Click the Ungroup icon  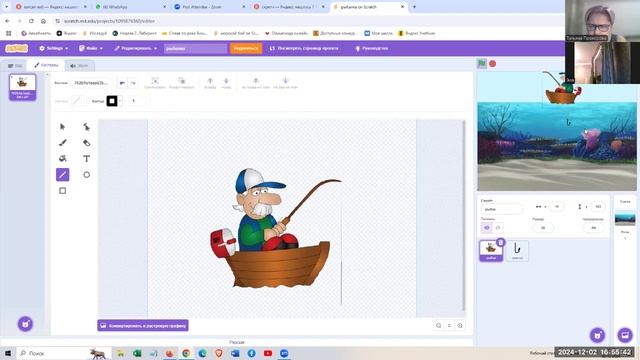(182, 83)
